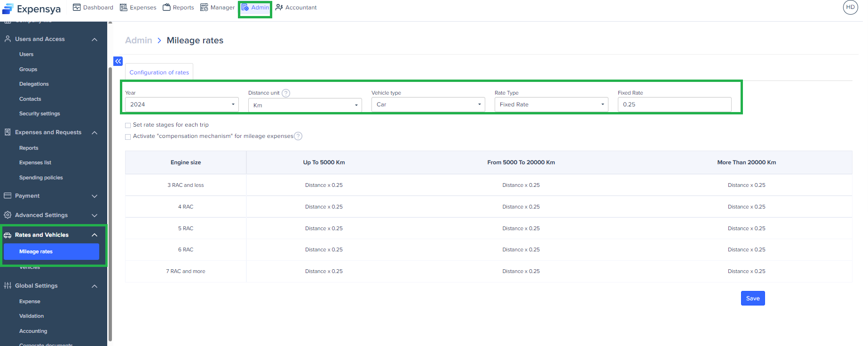Image resolution: width=868 pixels, height=346 pixels.
Task: Open the Year dropdown
Action: point(181,105)
